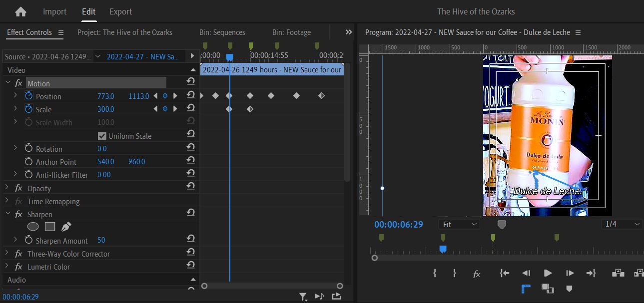This screenshot has height=303, width=644.
Task: Reset the Position parameter
Action: coord(190,95)
